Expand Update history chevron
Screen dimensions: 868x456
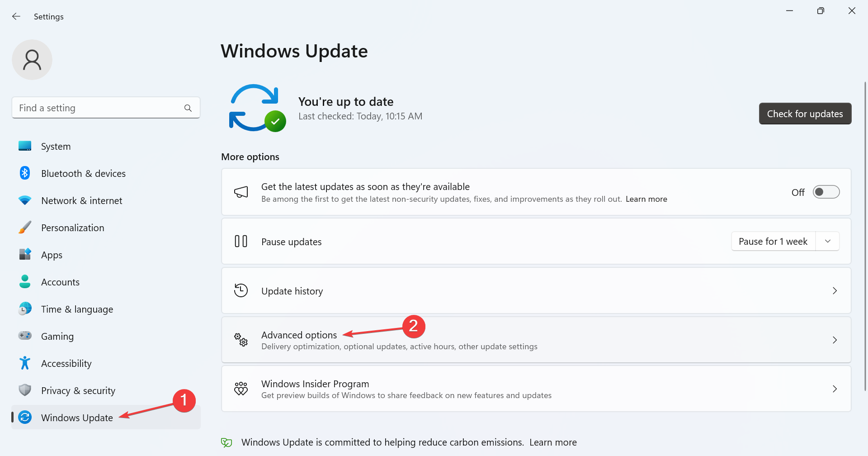(835, 290)
